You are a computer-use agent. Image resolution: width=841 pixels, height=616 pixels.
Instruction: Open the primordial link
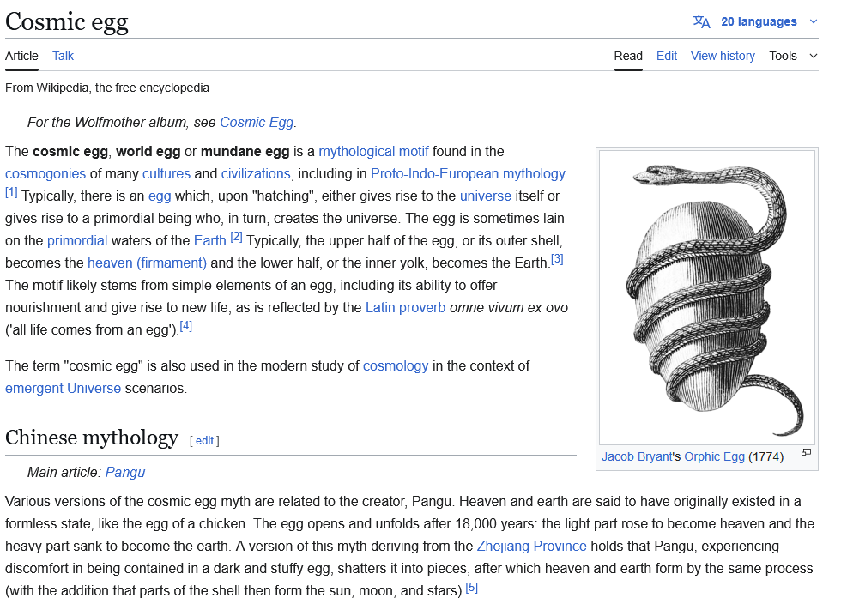[x=77, y=241]
